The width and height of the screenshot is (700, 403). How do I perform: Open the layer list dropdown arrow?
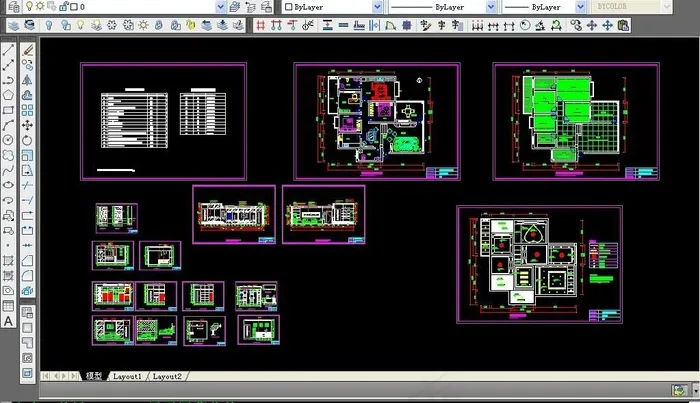219,6
